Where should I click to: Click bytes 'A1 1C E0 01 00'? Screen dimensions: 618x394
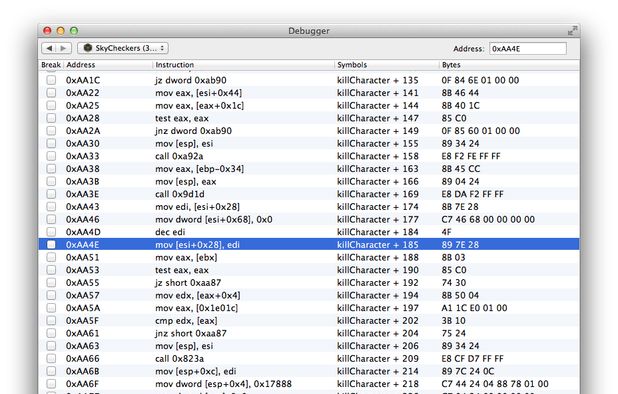pos(474,308)
